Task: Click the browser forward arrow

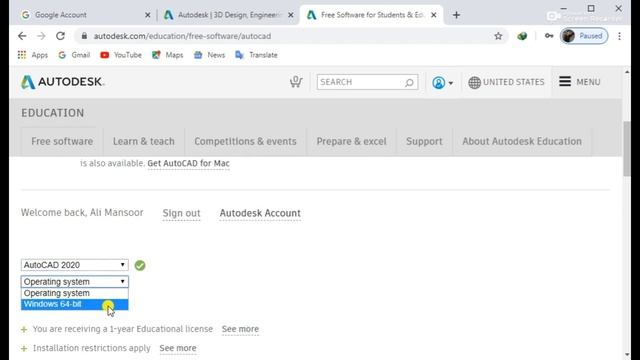Action: pyautogui.click(x=41, y=36)
